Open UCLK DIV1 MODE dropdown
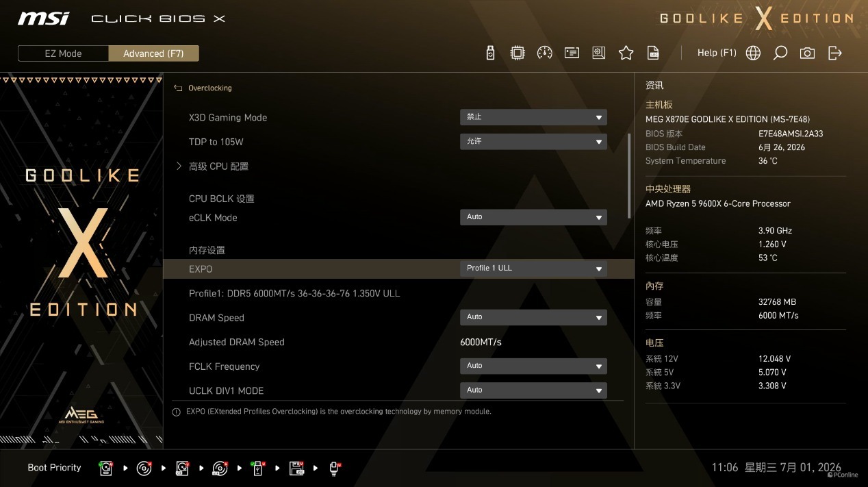 coord(533,390)
